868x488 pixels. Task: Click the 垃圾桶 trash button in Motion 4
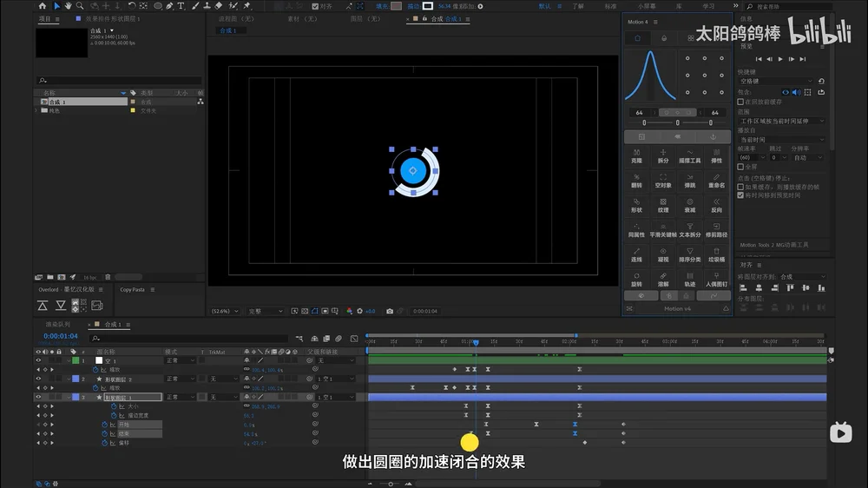click(x=716, y=254)
